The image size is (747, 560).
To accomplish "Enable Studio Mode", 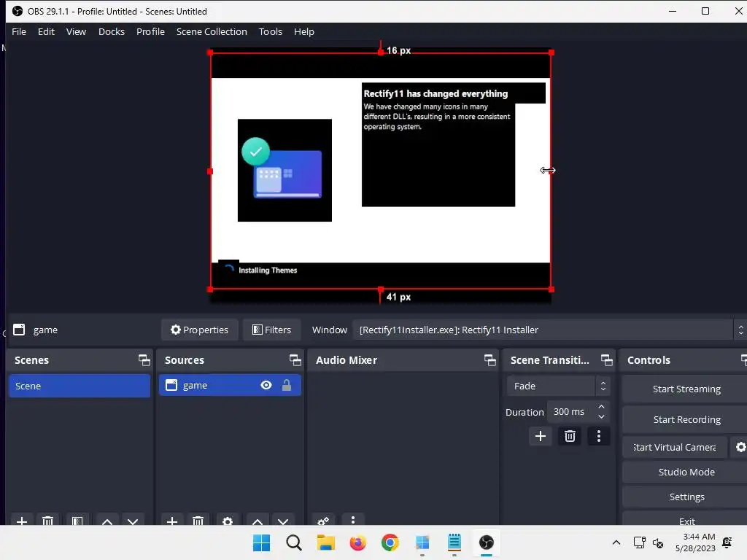I will (686, 472).
